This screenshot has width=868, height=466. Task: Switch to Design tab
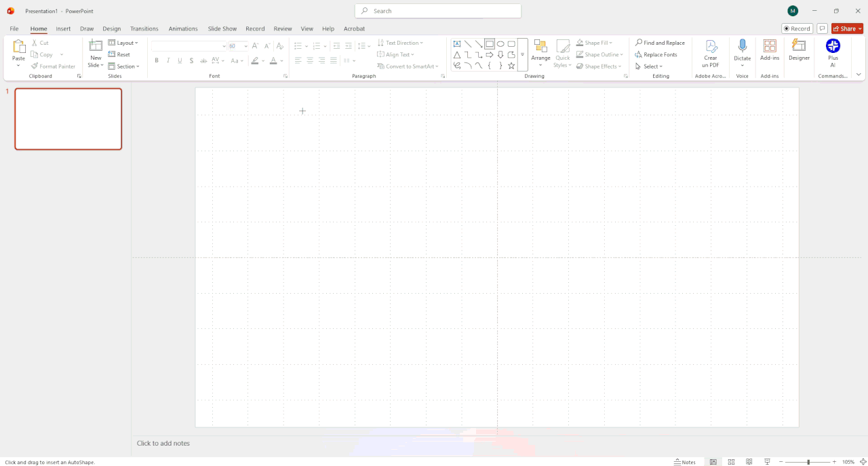click(112, 28)
